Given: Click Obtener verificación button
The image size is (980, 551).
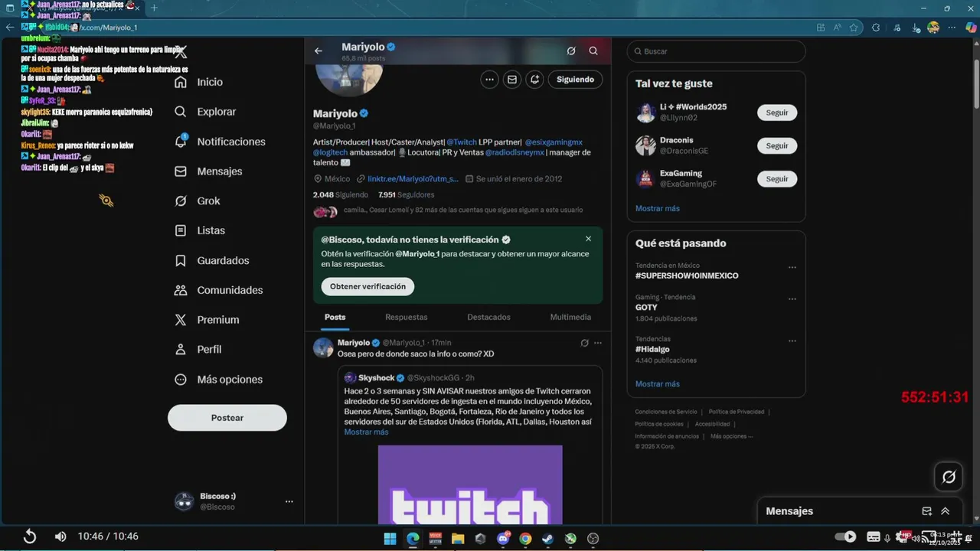Looking at the screenshot, I should [368, 286].
